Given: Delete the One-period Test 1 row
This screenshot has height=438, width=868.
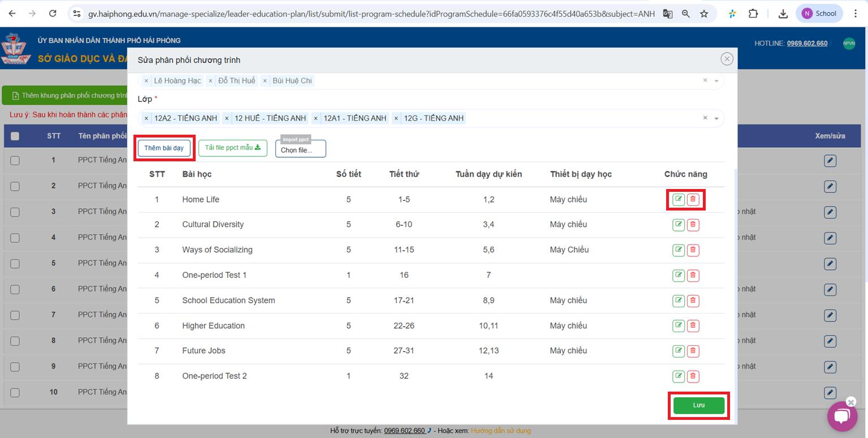Looking at the screenshot, I should [693, 276].
